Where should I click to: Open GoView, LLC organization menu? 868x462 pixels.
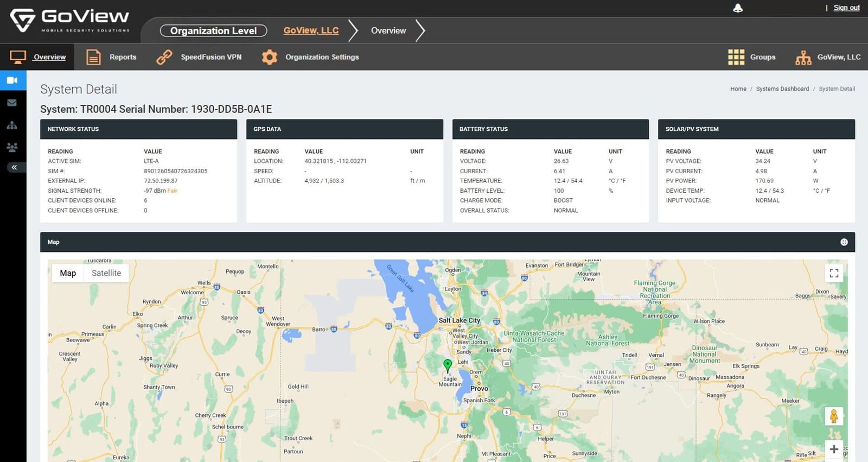click(x=839, y=57)
